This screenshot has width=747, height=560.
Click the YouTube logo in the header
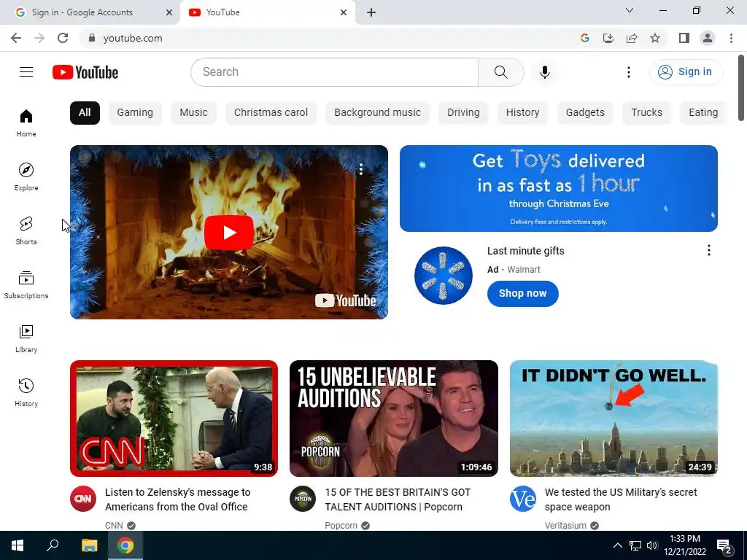point(85,72)
